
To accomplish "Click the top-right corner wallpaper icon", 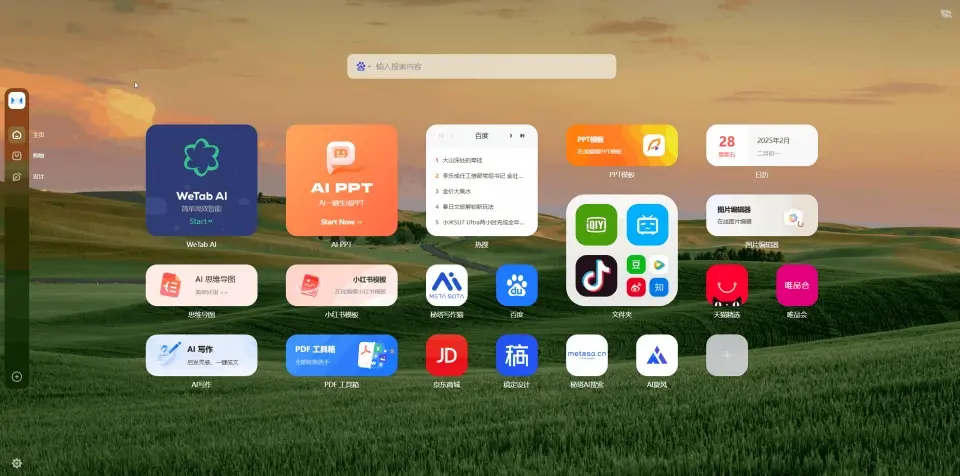I will [x=946, y=15].
